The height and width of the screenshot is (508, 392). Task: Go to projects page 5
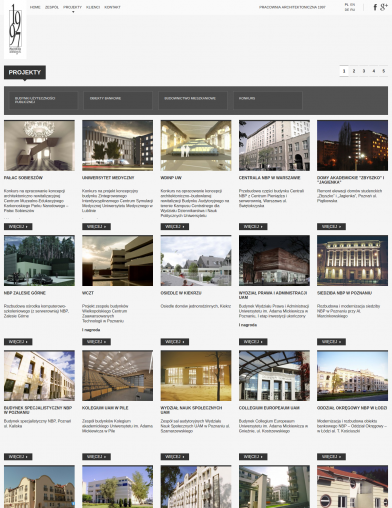384,71
